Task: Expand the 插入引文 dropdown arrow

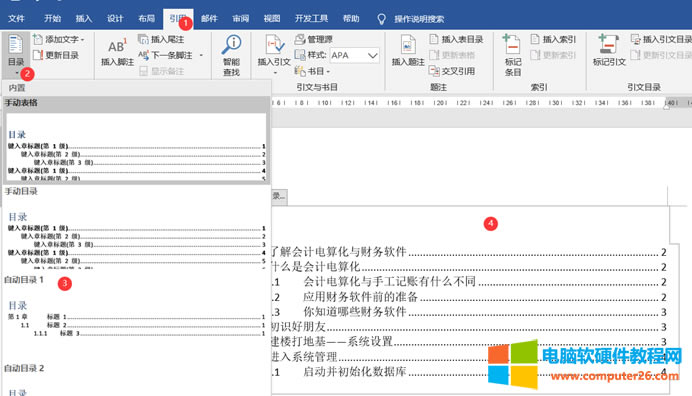Action: pos(275,73)
